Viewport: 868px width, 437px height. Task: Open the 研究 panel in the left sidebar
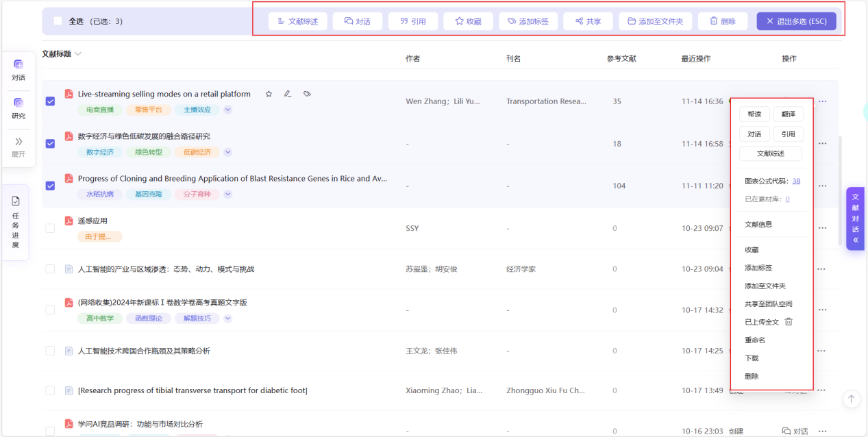pyautogui.click(x=18, y=108)
